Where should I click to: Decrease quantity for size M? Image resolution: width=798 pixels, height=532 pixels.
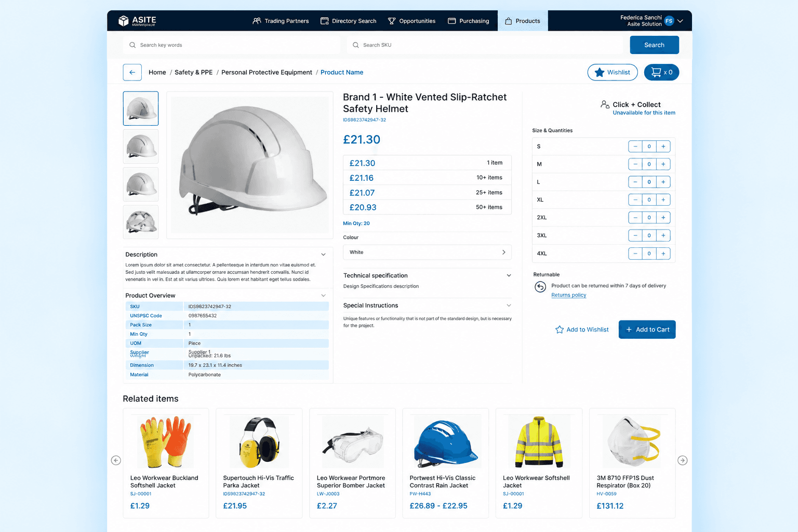click(x=635, y=164)
